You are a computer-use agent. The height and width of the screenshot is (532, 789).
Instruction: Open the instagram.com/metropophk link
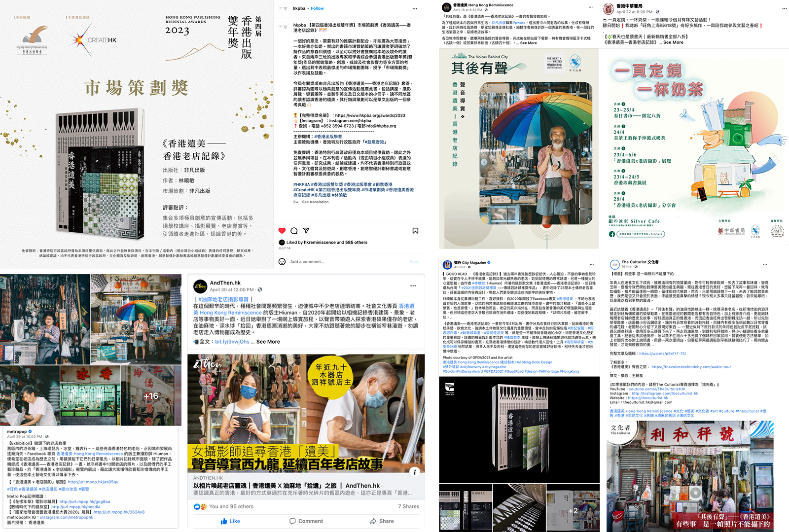(67, 517)
